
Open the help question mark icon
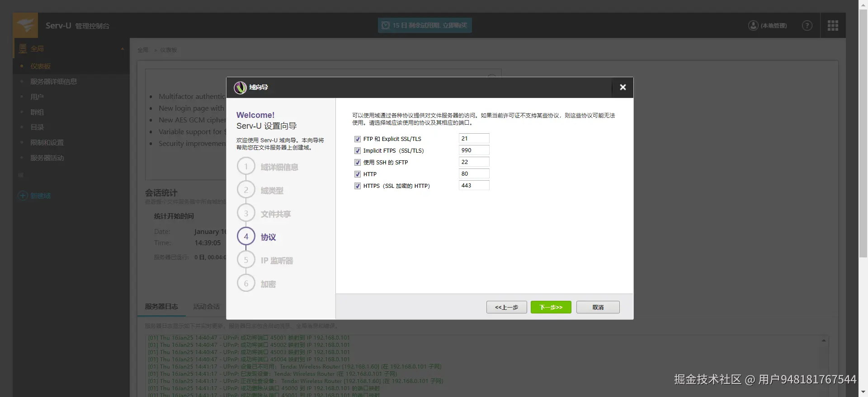point(807,26)
